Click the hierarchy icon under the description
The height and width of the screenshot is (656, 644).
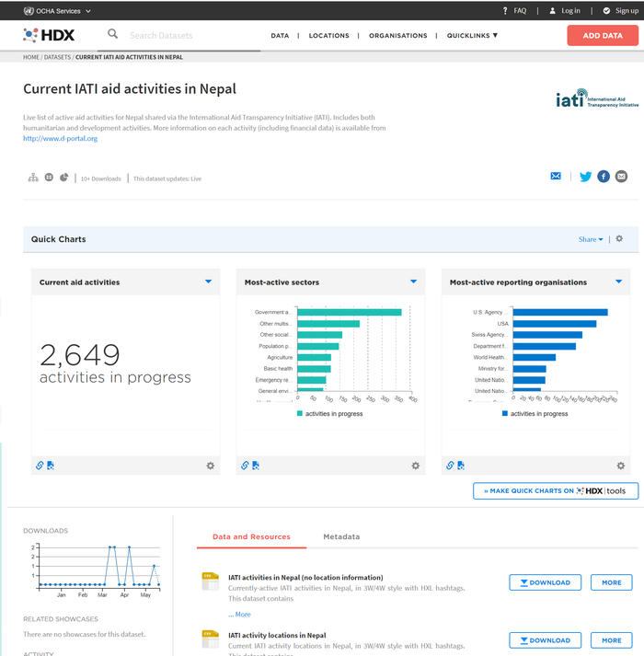[33, 178]
